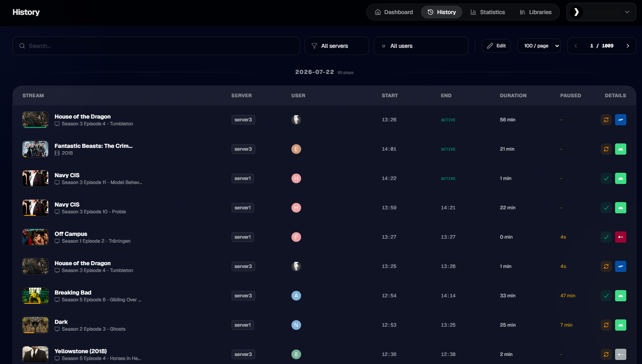Viewport: 642px width, 364px height.
Task: Click user avatar 8 in the Yellowstone row
Action: (x=296, y=354)
